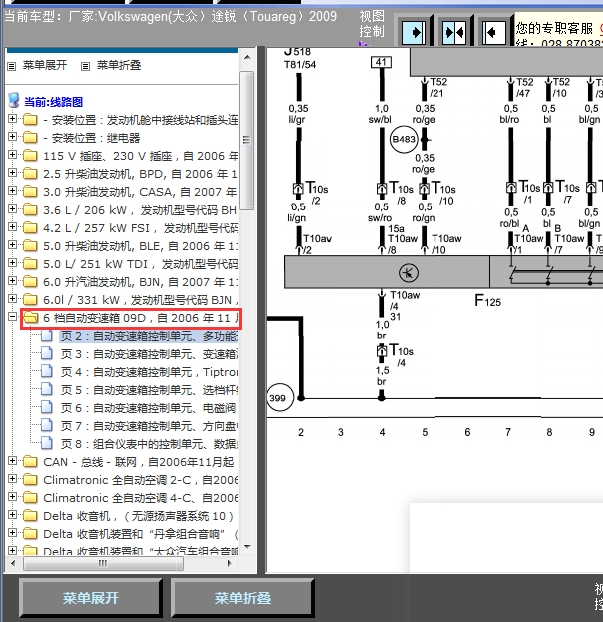Click page icon of 页 7 entry
The height and width of the screenshot is (622, 603).
47,426
